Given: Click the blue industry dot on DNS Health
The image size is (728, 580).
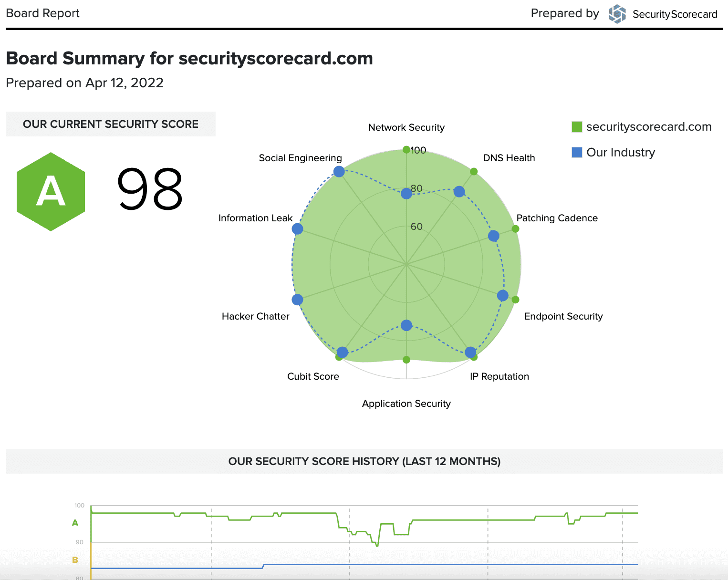Looking at the screenshot, I should point(459,192).
